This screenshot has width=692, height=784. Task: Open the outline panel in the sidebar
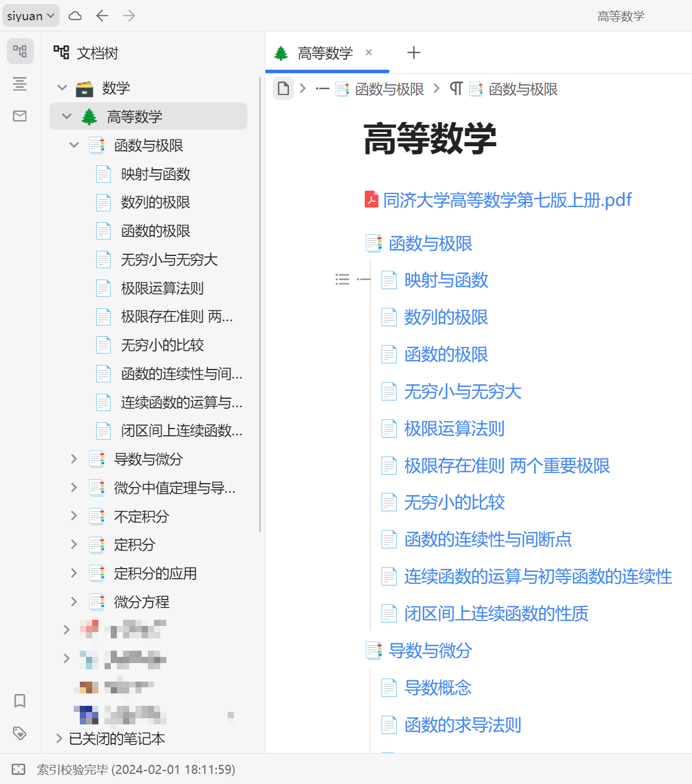click(20, 83)
